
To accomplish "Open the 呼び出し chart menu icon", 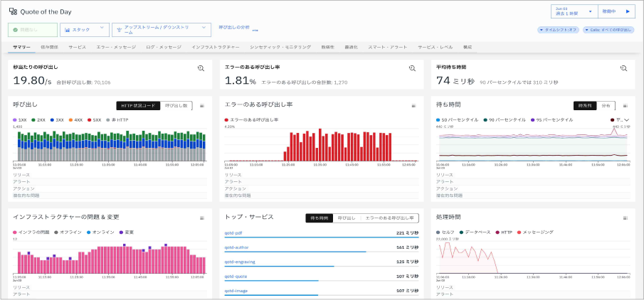I will 201,106.
